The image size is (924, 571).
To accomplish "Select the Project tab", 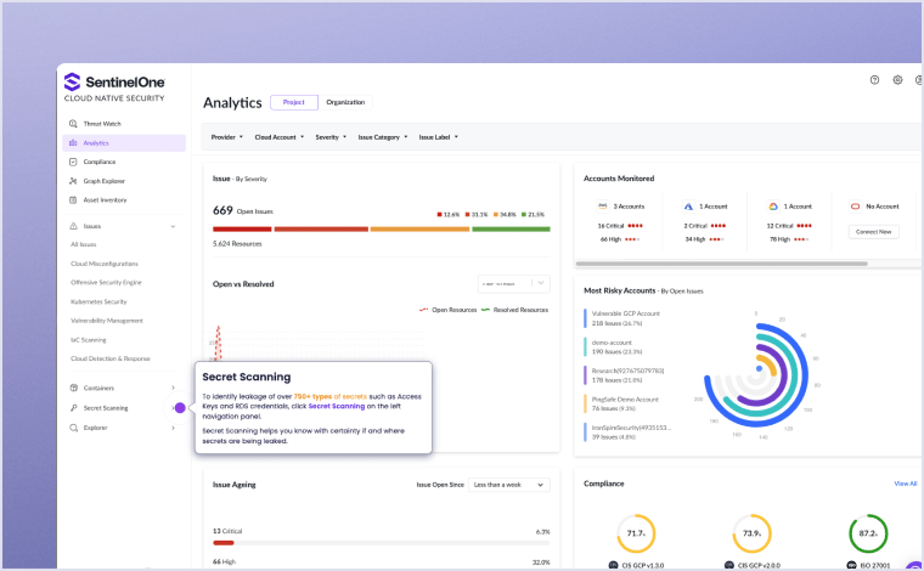I will pyautogui.click(x=294, y=102).
